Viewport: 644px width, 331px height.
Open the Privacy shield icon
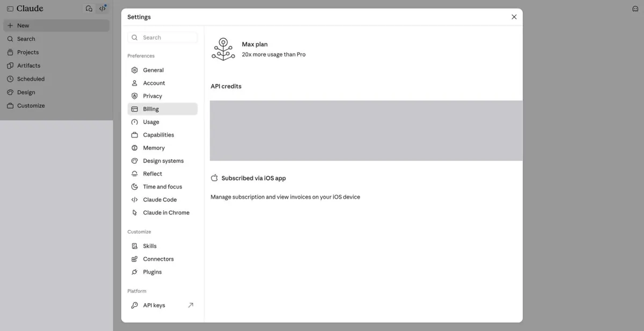tap(135, 96)
